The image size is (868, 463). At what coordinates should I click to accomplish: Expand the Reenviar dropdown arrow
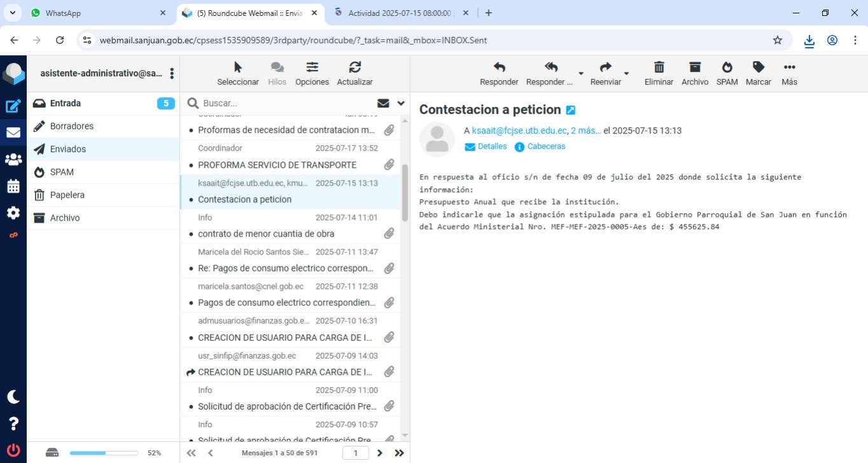626,74
